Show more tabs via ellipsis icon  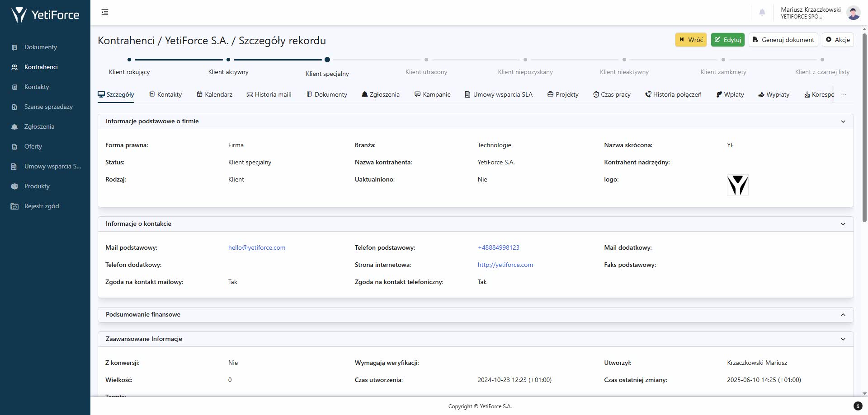pyautogui.click(x=844, y=94)
